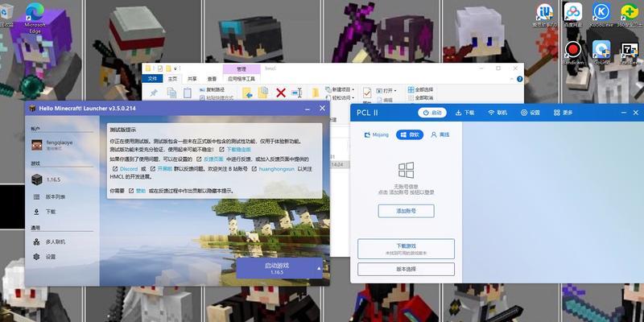Open 设置 in HMCL sidebar

click(x=62, y=257)
